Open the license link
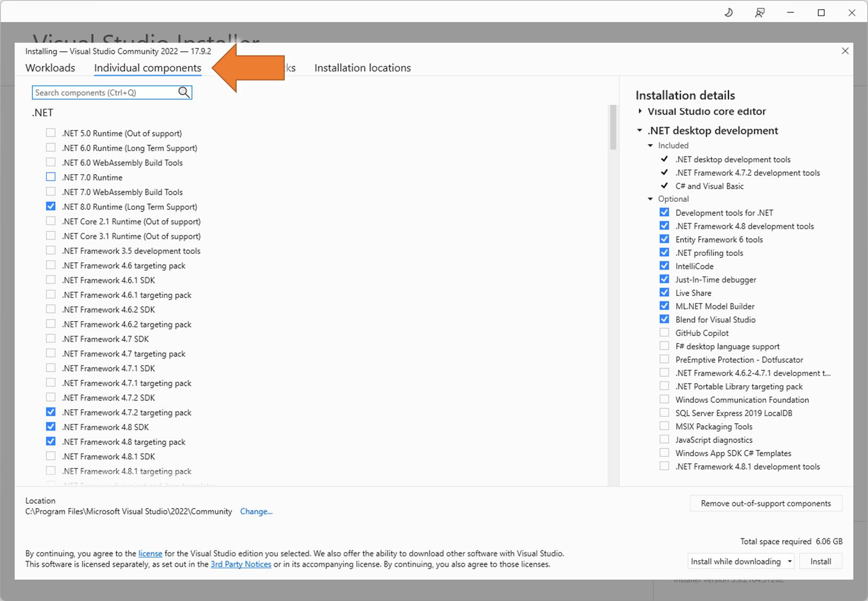 tap(150, 553)
